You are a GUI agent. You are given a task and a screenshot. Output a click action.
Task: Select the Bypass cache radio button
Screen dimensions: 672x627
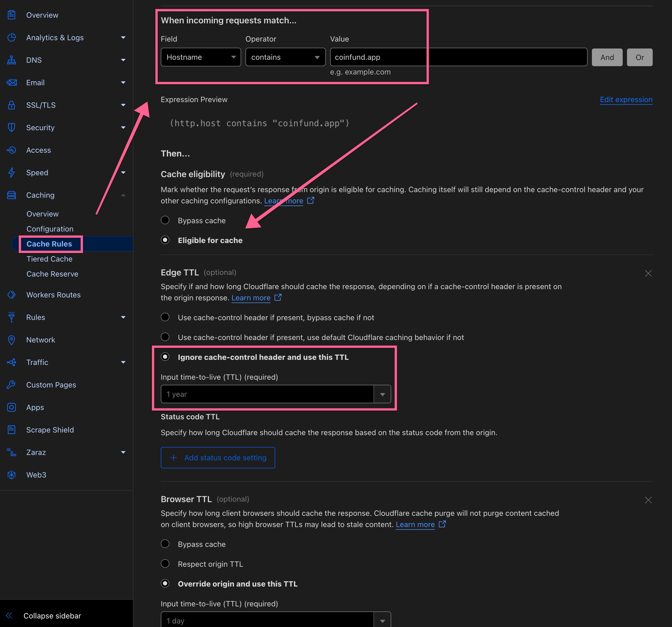coord(166,221)
